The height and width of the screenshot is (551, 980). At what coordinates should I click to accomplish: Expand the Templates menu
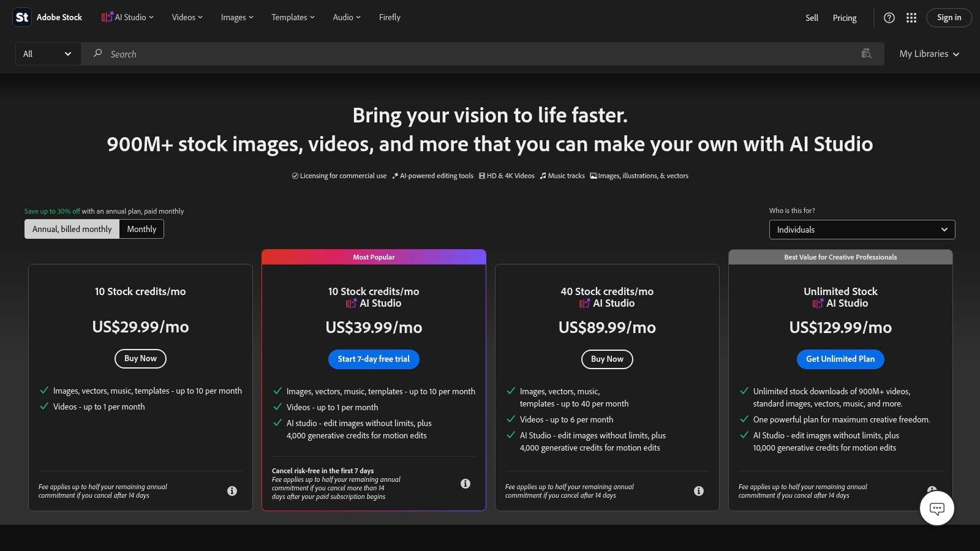click(293, 17)
